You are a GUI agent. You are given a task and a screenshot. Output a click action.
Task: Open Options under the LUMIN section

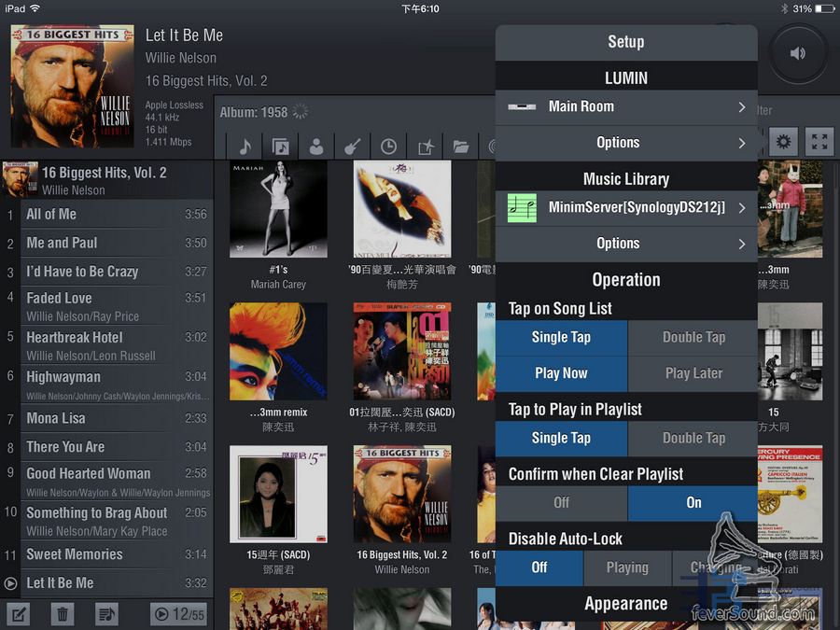[x=625, y=143]
